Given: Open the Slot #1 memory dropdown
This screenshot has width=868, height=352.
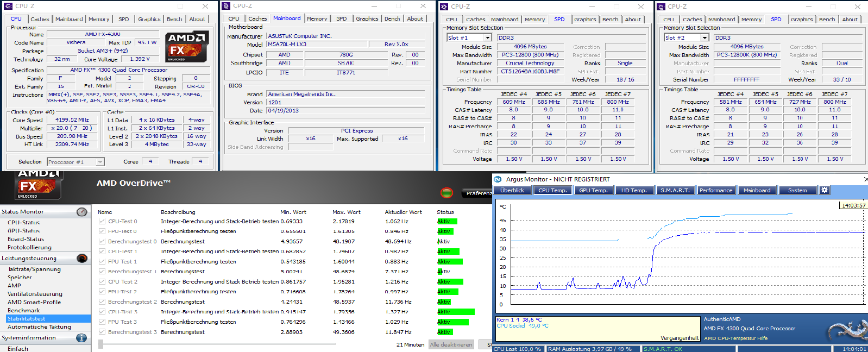Looking at the screenshot, I should click(469, 37).
